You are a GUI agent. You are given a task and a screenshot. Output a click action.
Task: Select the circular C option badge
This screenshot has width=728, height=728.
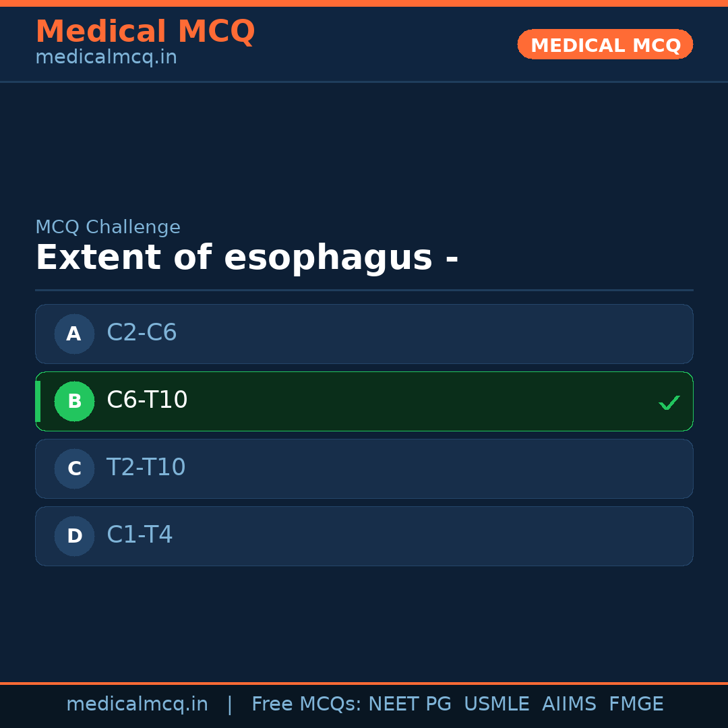coord(74,468)
